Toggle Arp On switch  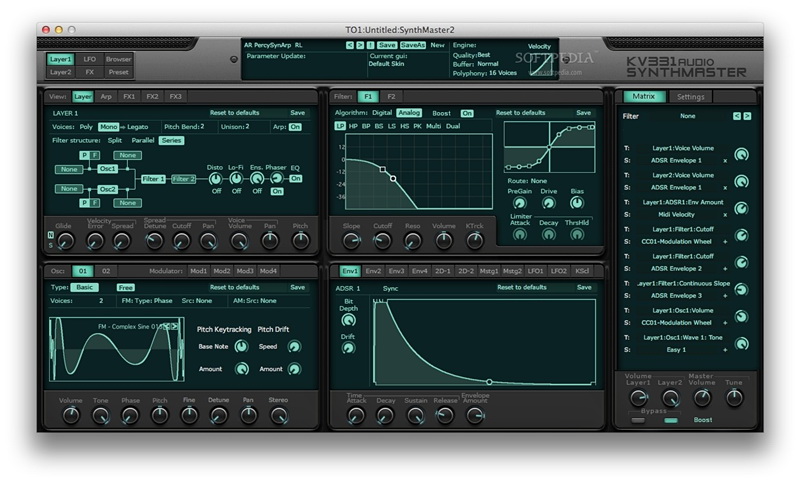[x=295, y=127]
